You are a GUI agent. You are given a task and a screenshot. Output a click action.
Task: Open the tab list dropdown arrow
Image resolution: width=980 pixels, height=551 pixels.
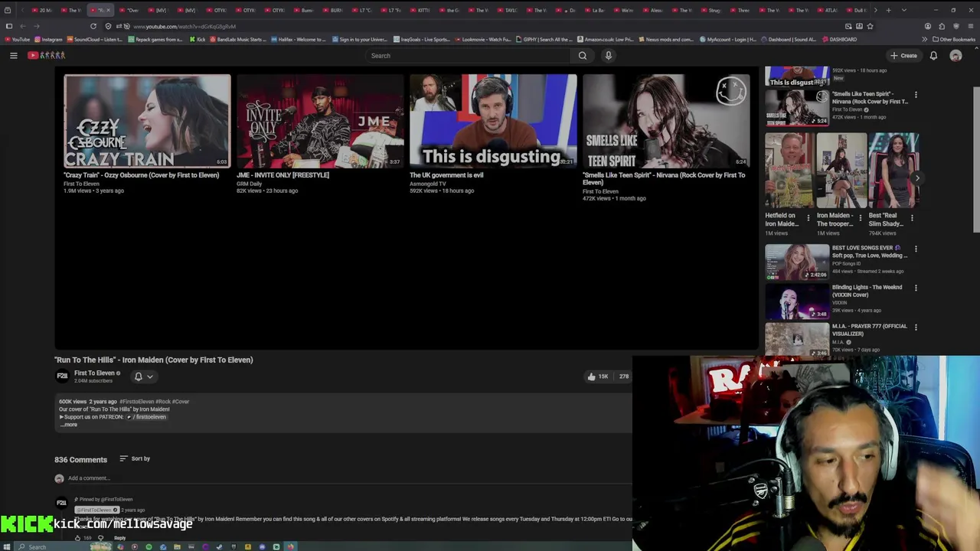[904, 10]
